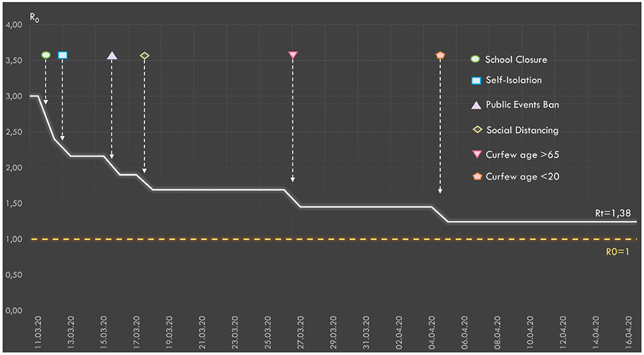
Task: Click the Curfew age <20 legend icon
Action: (x=477, y=176)
